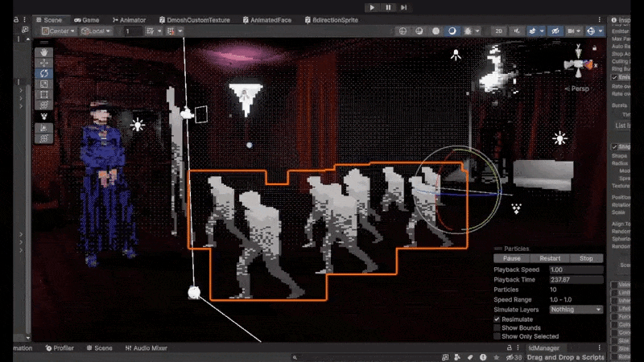Click the Play button
This screenshot has width=644, height=362.
[x=373, y=7]
